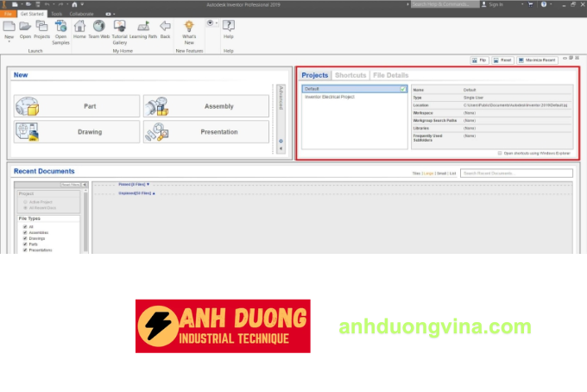
Task: Click the Open file icon in Launch panel
Action: coord(25,28)
